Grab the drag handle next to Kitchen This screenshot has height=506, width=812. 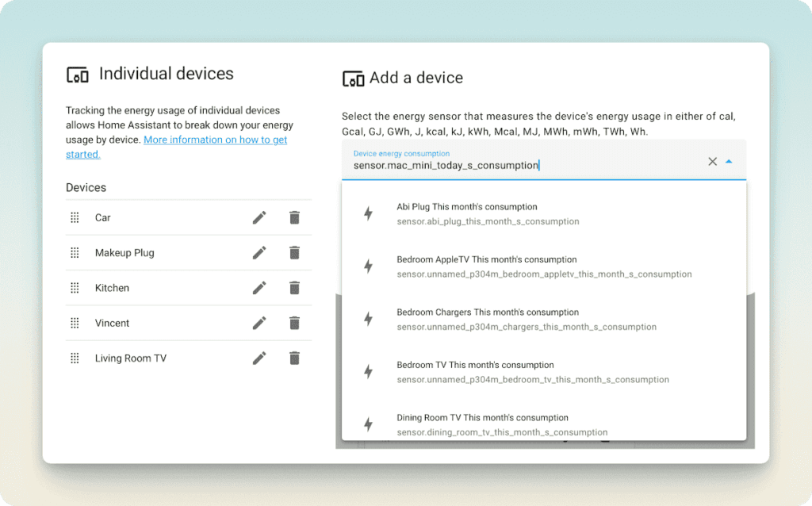[75, 288]
